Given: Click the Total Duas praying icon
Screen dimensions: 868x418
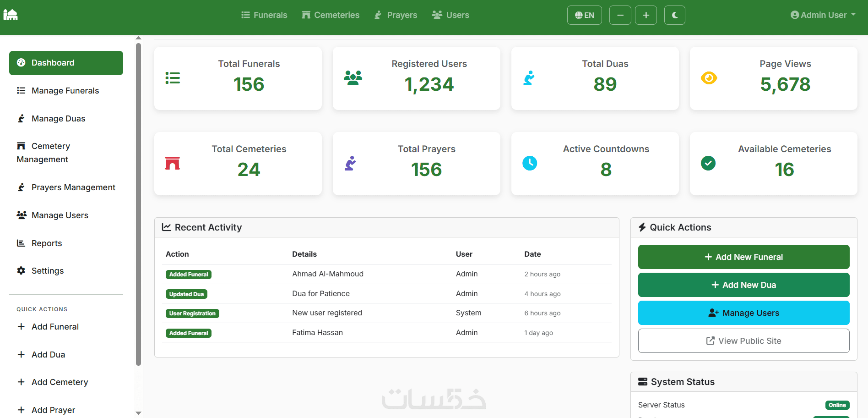Looking at the screenshot, I should [529, 78].
